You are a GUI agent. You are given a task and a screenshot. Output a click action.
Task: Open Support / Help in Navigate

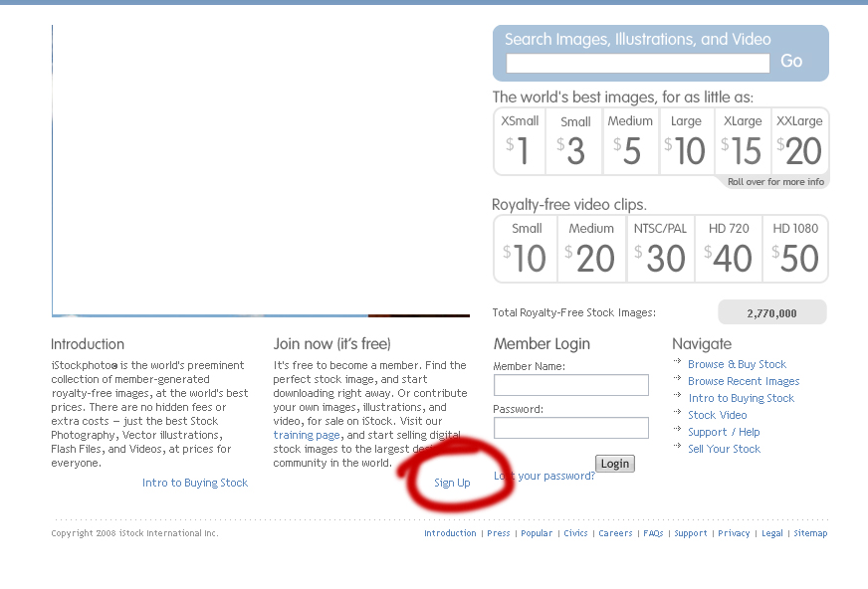coord(724,432)
